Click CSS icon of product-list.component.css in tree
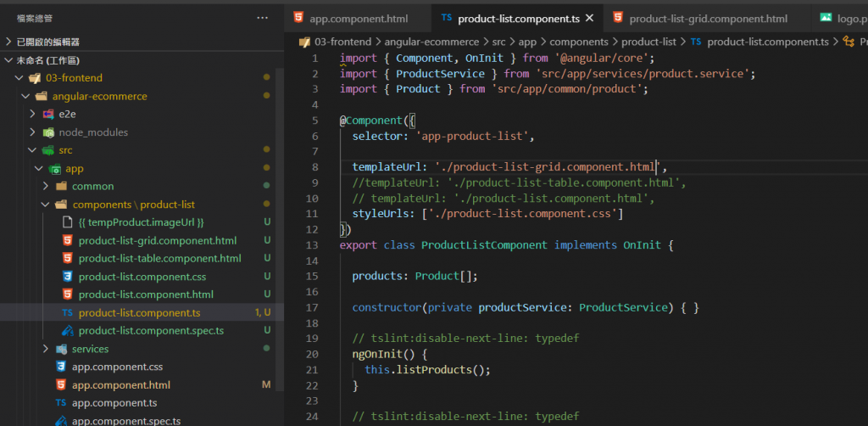Screen dimensions: 868x426 pyautogui.click(x=68, y=277)
